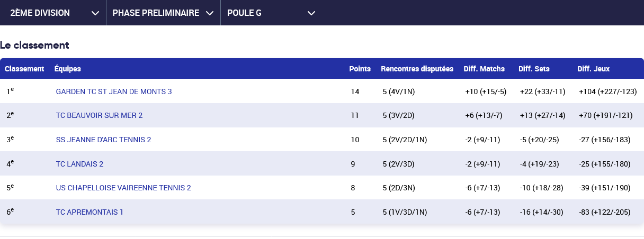Open GARDEN TC ST JEAN DE MONTS 3 team

pyautogui.click(x=114, y=91)
